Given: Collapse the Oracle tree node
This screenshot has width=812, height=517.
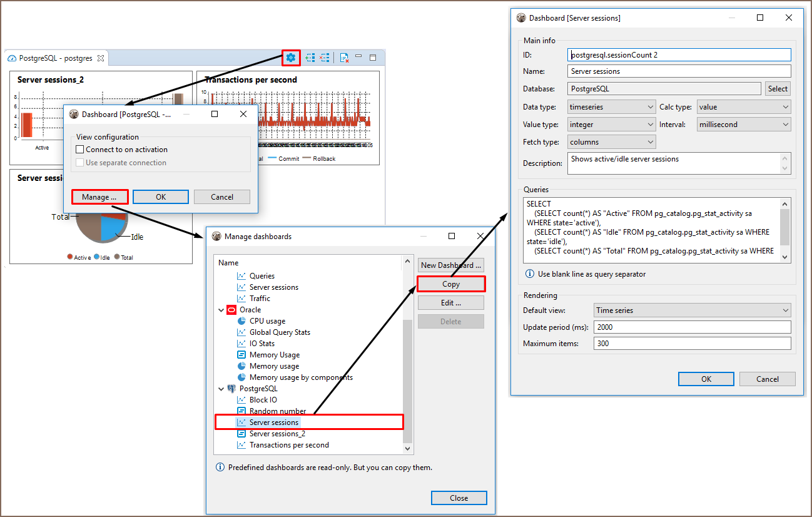Looking at the screenshot, I should coord(221,310).
